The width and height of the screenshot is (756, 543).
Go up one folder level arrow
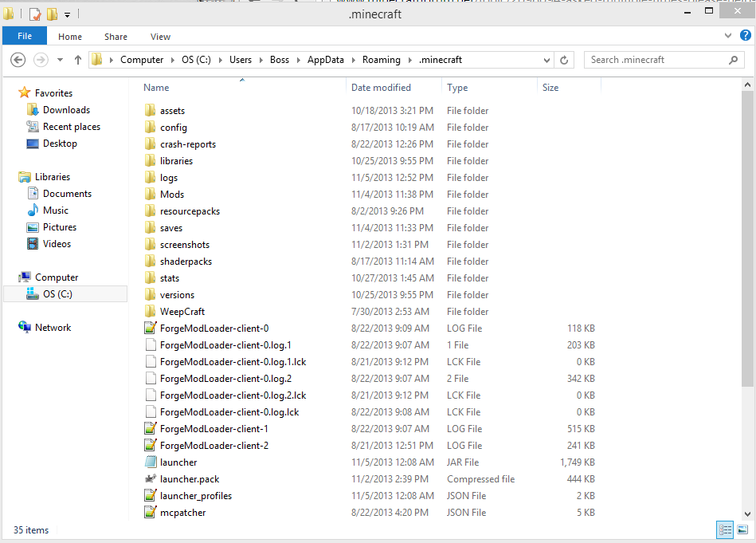(x=77, y=60)
